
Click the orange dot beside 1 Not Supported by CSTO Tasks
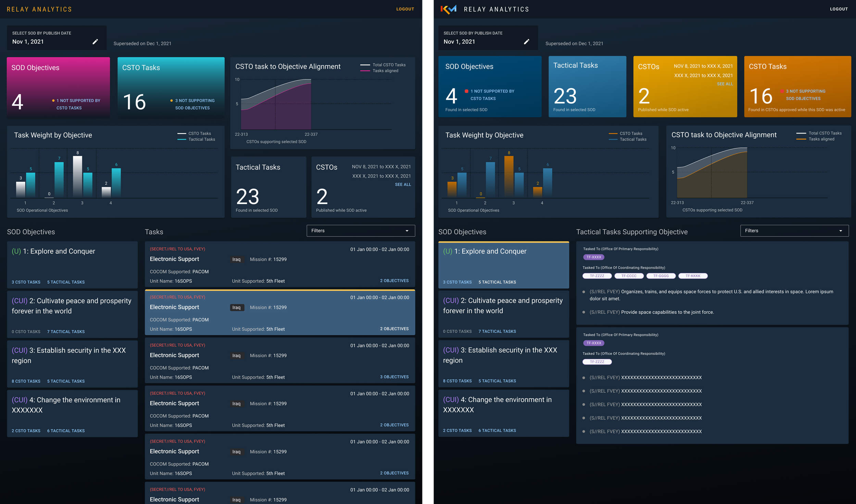[x=53, y=101]
